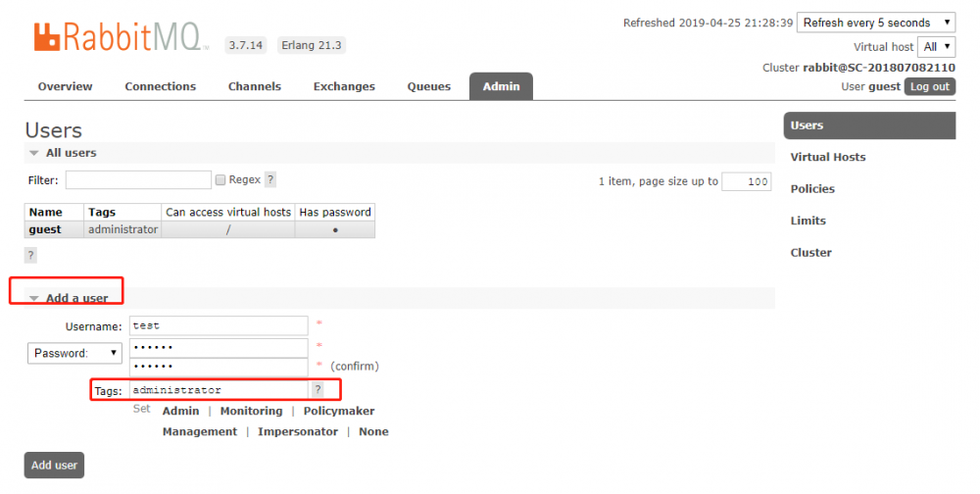Click the 3.7.14 version badge
Viewport: 980px width, 494px height.
click(x=246, y=45)
